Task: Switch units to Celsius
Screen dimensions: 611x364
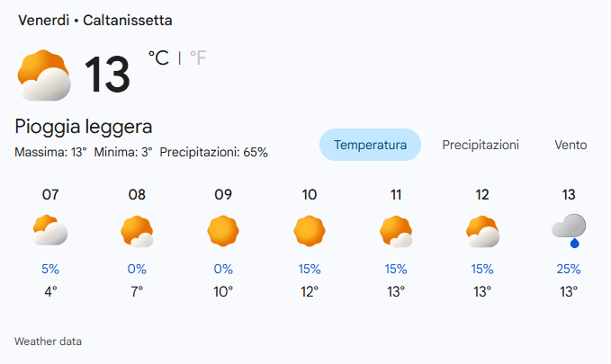Action: (x=158, y=58)
